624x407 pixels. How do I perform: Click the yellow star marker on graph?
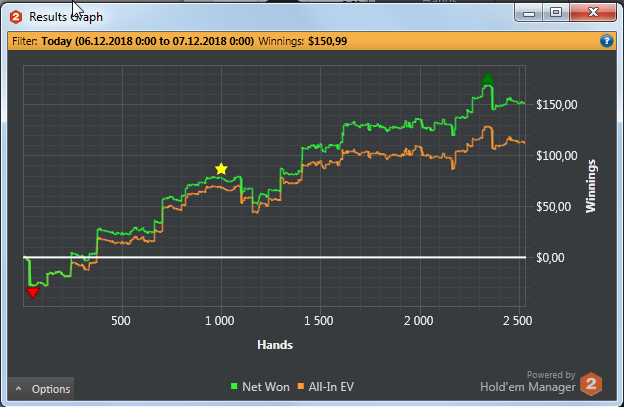(221, 169)
